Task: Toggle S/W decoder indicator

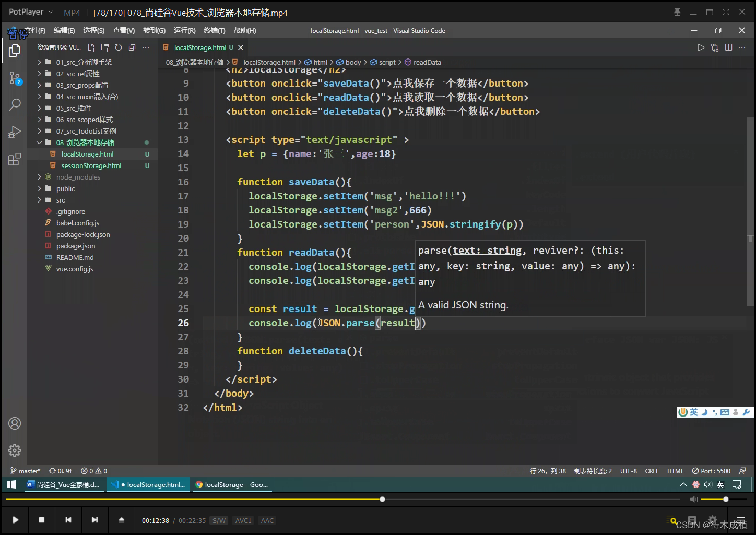Action: pos(219,520)
